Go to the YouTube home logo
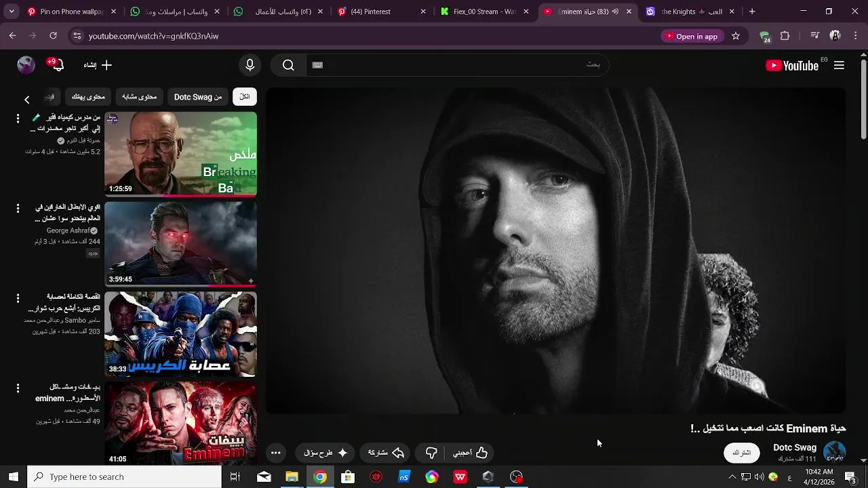Image resolution: width=868 pixels, height=488 pixels. pyautogui.click(x=793, y=66)
